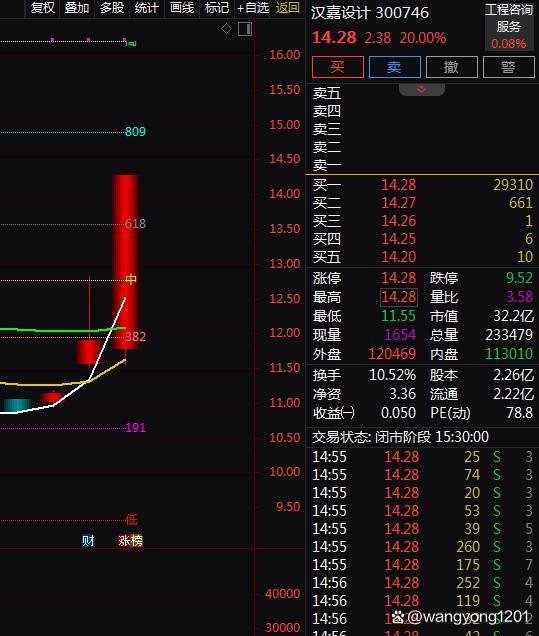Click the diamond marker icon above chart
539x636 pixels.
(x=226, y=28)
